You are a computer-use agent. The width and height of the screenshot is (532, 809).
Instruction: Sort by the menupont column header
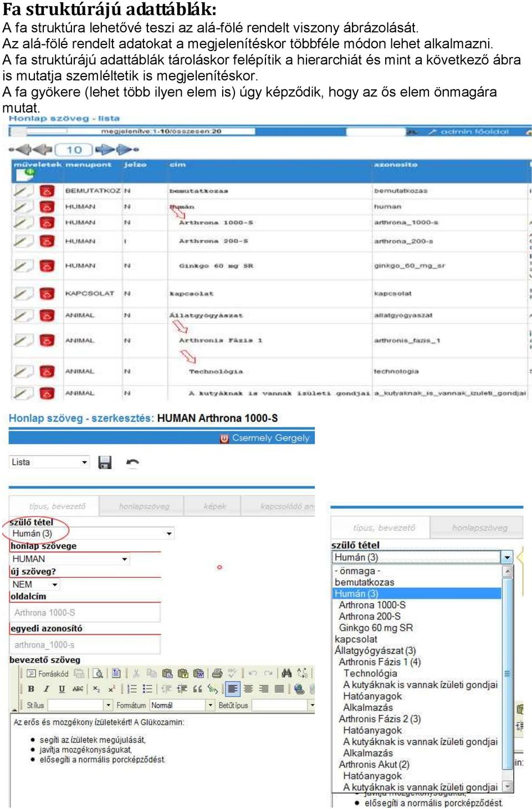[x=88, y=165]
